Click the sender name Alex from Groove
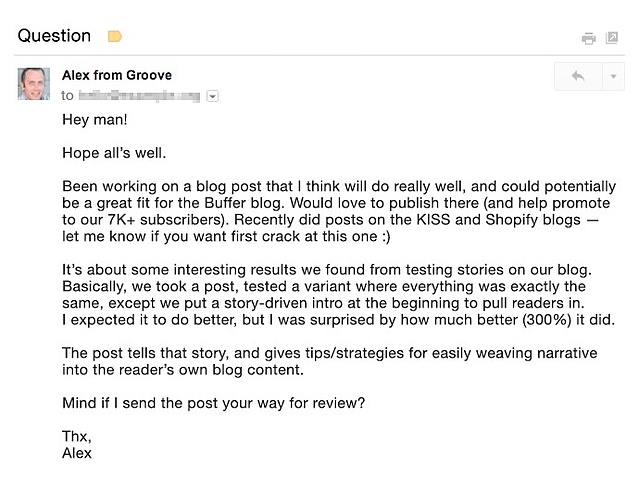The width and height of the screenshot is (639, 491). 117,74
